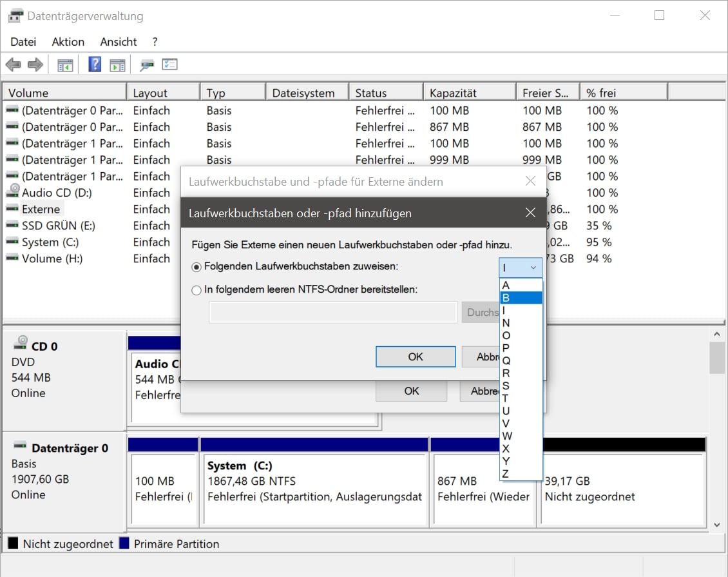This screenshot has width=728, height=577.
Task: Choose drive letter A from list
Action: (521, 285)
